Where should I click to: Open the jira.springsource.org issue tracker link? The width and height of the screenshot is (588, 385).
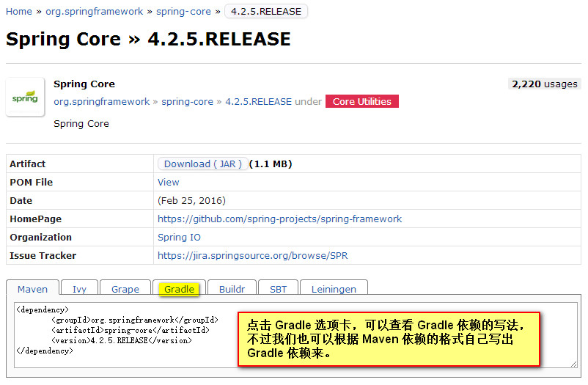pyautogui.click(x=252, y=255)
